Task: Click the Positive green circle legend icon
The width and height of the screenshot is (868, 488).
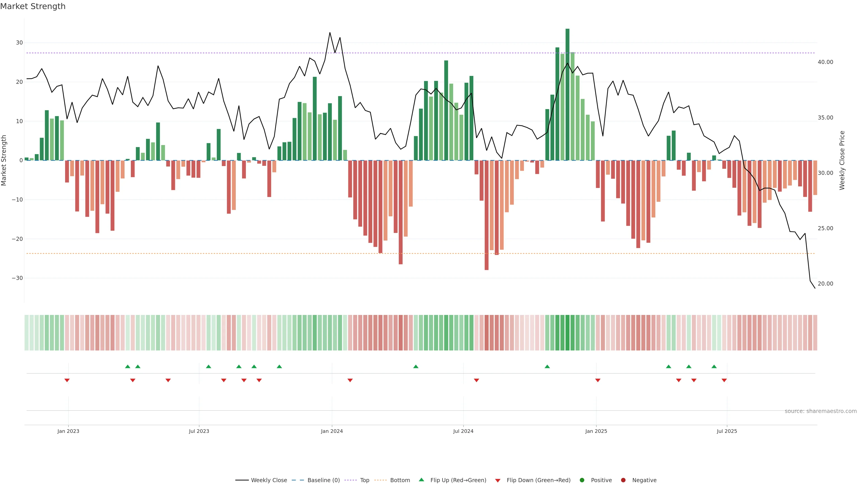Action: (x=582, y=480)
